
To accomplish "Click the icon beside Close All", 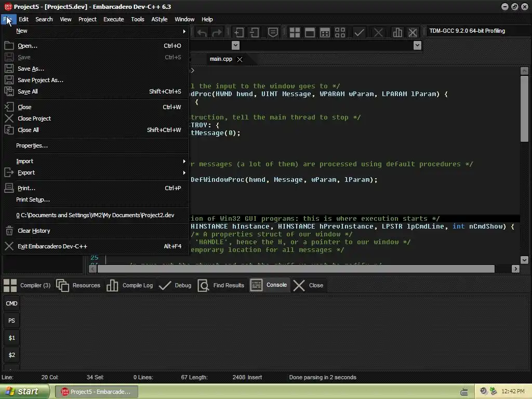I will 9,130.
